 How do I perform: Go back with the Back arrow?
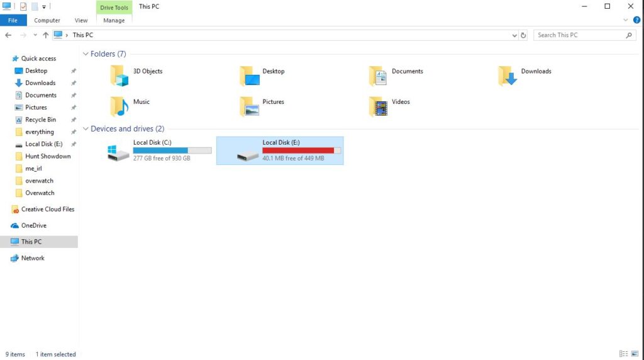click(x=8, y=35)
